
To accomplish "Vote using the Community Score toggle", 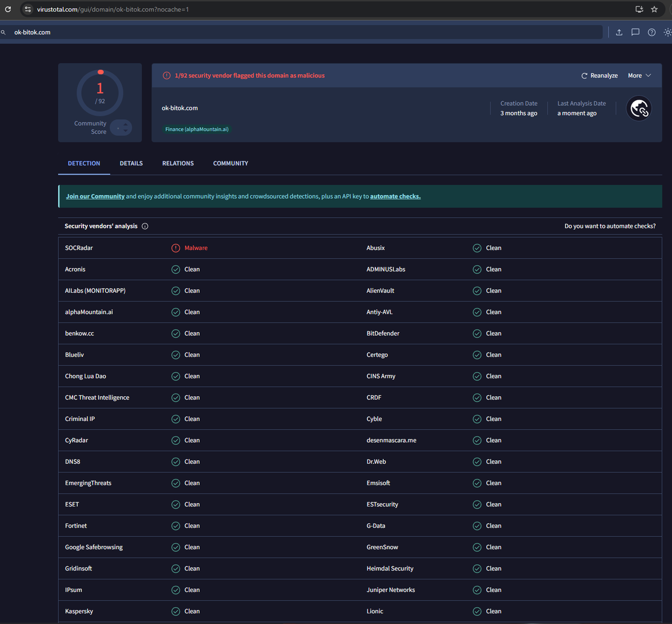I will [x=121, y=128].
